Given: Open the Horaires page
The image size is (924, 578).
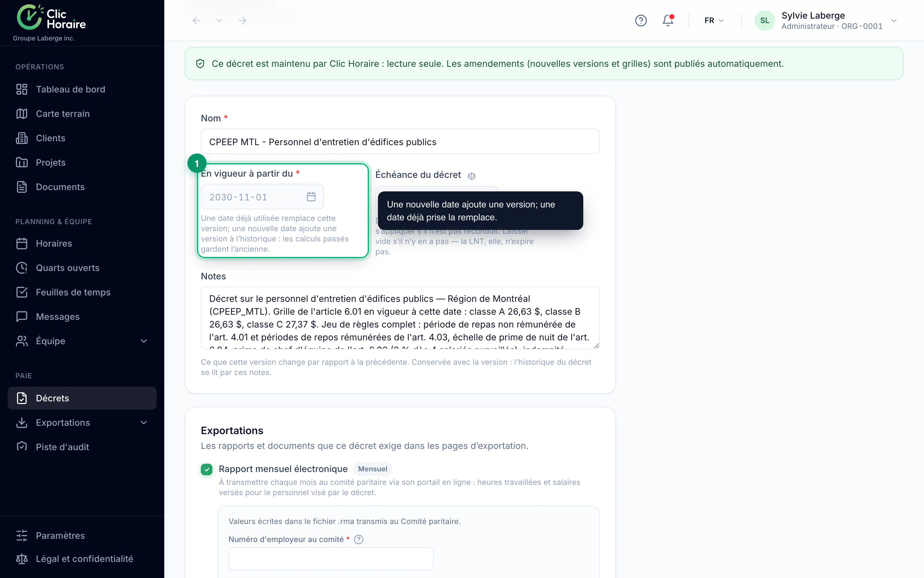Looking at the screenshot, I should click(82, 243).
